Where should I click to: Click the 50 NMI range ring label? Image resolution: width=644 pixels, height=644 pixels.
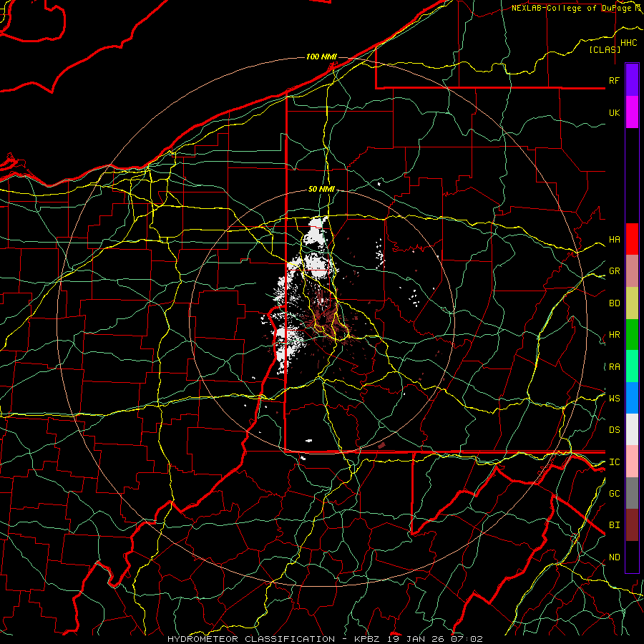tap(321, 189)
